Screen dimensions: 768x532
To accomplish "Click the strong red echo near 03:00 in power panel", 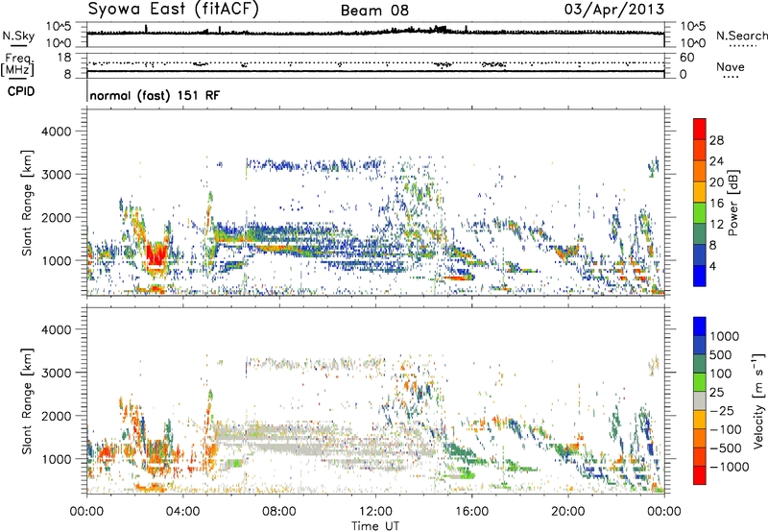I will click(156, 254).
